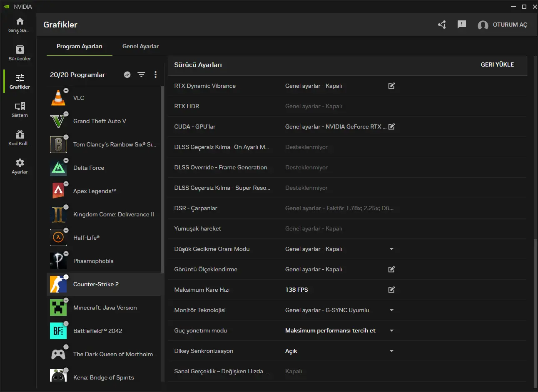Viewport: 538px width, 392px height.
Task: Click the "20/20 Programlar" heading
Action: point(77,75)
